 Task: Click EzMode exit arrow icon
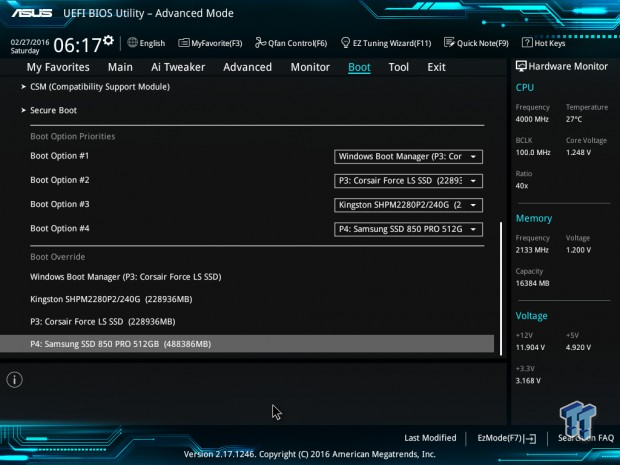point(530,438)
